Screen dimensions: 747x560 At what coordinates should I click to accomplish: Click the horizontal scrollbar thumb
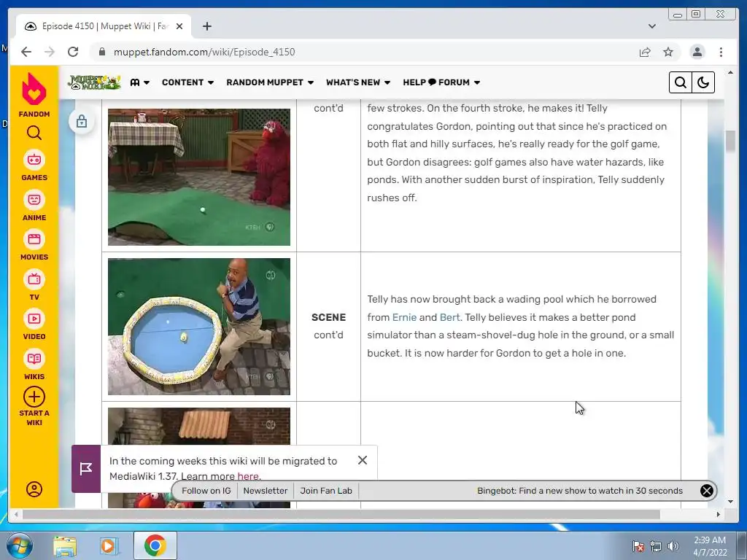coord(341,515)
